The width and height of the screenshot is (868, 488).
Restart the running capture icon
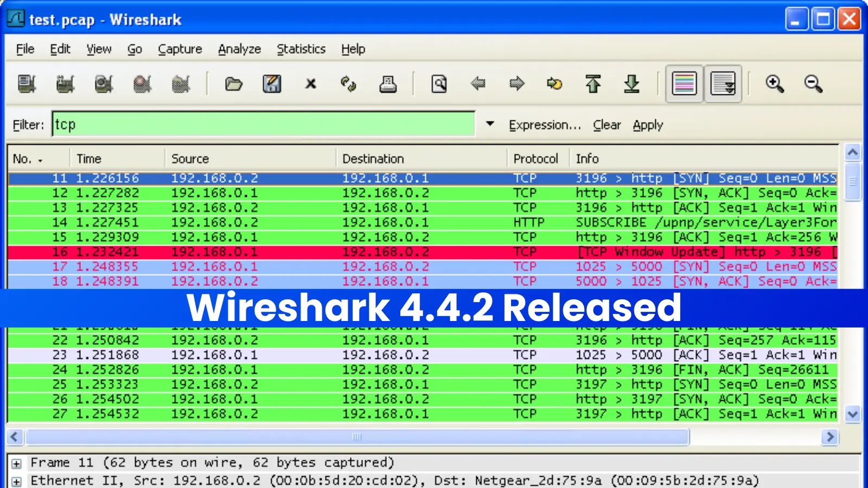coord(181,84)
